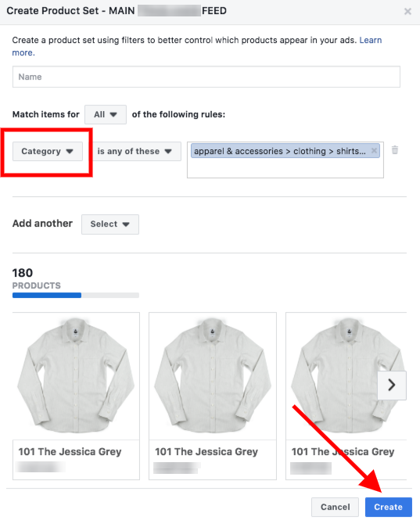Open the Add another Select dropdown

pyautogui.click(x=110, y=224)
